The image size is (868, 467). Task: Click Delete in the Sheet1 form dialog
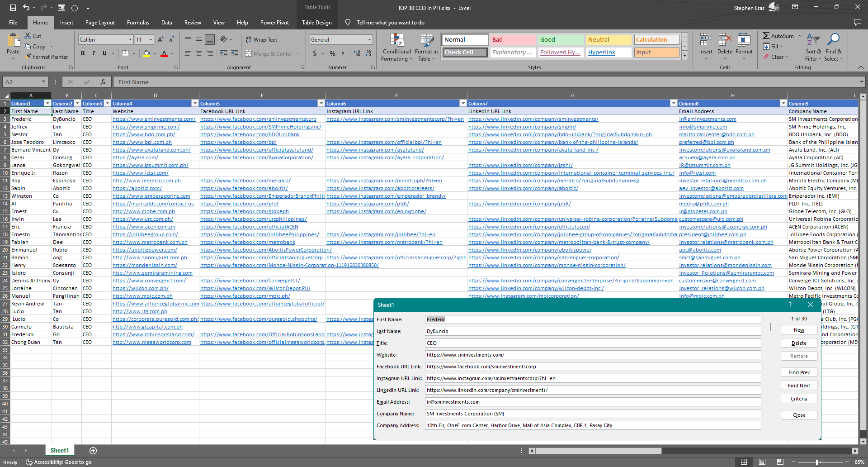(799, 343)
